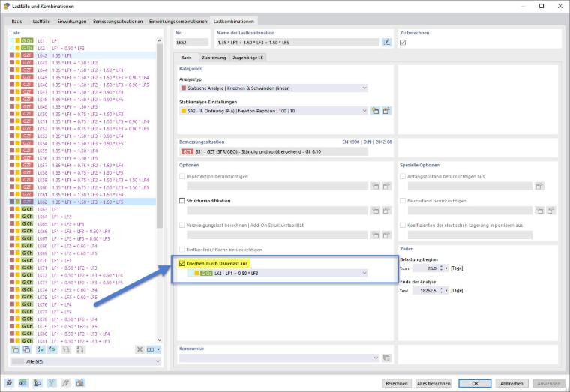The image size is (570, 392).
Task: Enable Imperfektion berücksichtigen checkbox
Action: tap(181, 177)
